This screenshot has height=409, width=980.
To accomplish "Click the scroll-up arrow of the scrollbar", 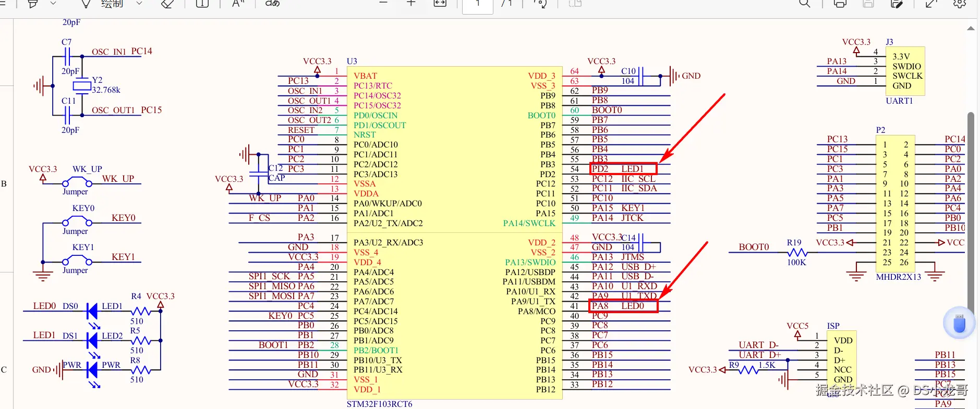I will tap(971, 29).
